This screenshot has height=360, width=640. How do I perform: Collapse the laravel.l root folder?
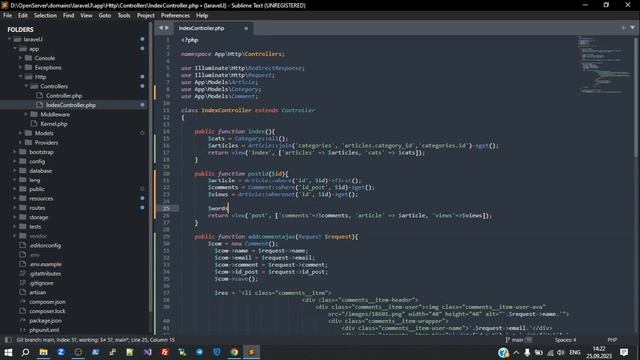click(x=9, y=39)
